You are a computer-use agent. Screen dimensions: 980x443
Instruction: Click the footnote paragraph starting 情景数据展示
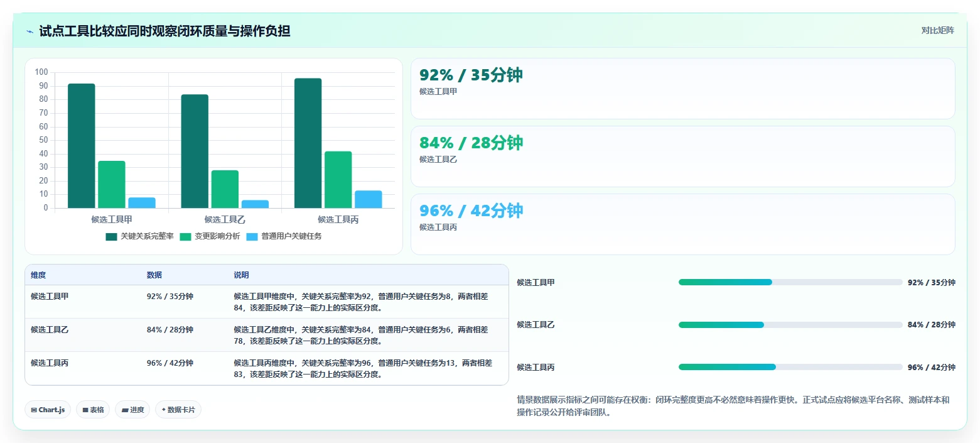[x=735, y=406]
